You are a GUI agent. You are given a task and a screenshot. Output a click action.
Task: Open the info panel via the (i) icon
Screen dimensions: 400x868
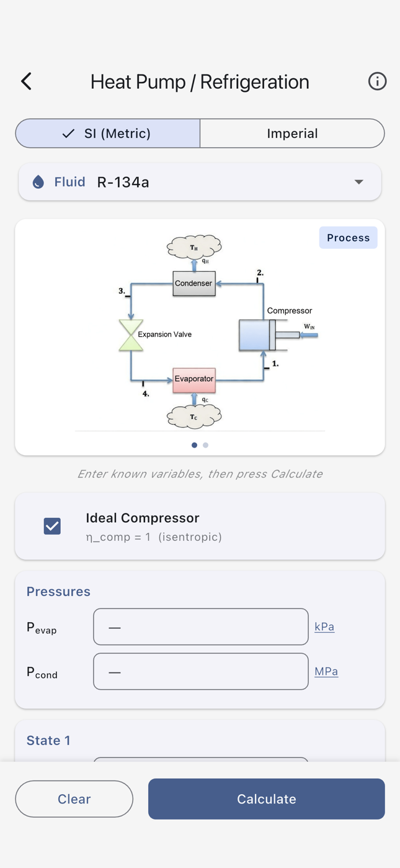click(x=377, y=81)
